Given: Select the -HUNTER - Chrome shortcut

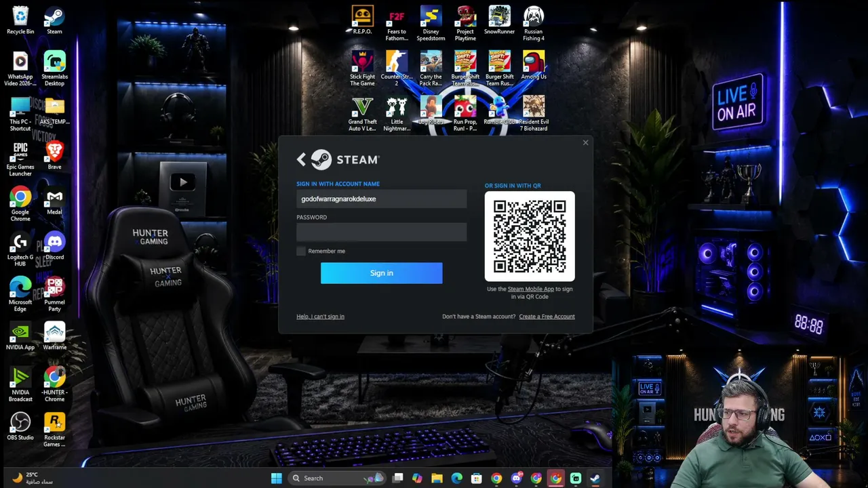Looking at the screenshot, I should point(54,385).
